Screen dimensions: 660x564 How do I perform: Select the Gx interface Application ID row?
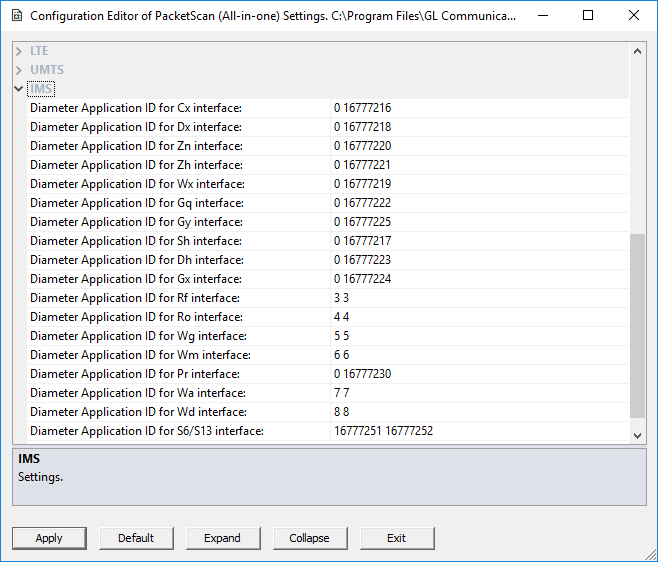pos(327,279)
